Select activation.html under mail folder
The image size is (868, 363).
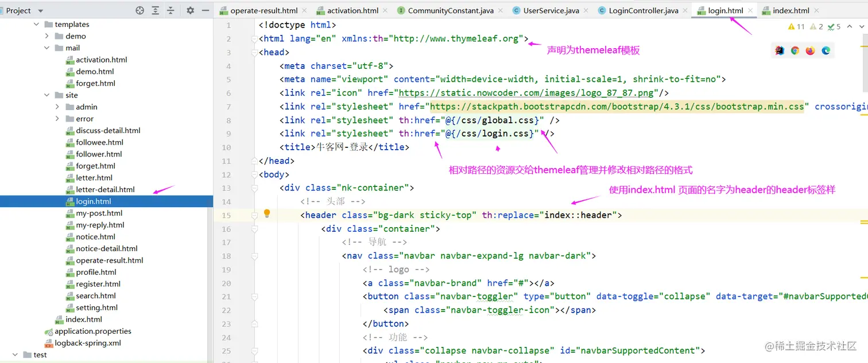tap(102, 60)
